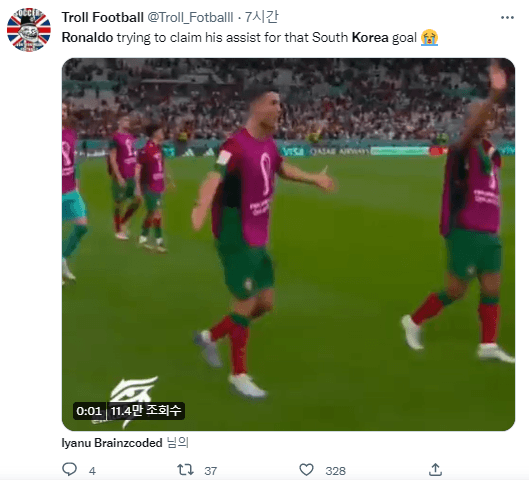
Task: Click the retweet count 37
Action: coord(211,471)
